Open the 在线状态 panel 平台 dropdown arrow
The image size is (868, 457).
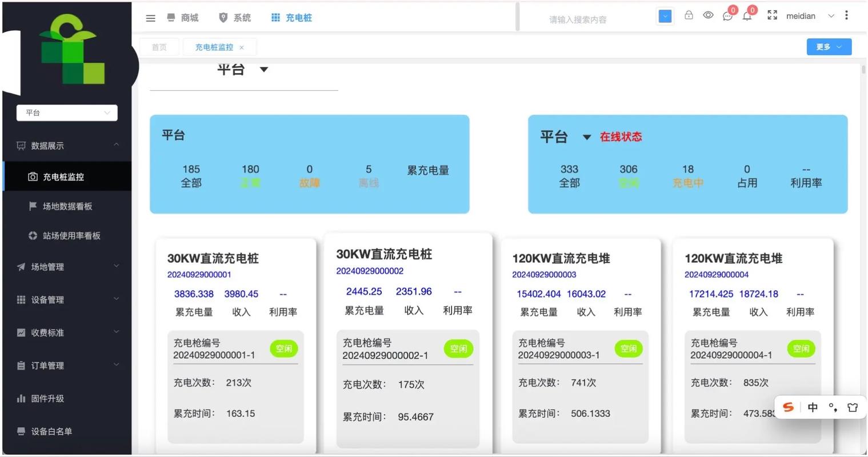point(586,137)
